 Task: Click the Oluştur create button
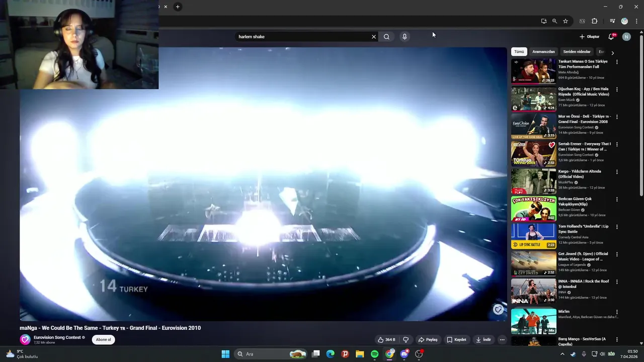pos(590,37)
